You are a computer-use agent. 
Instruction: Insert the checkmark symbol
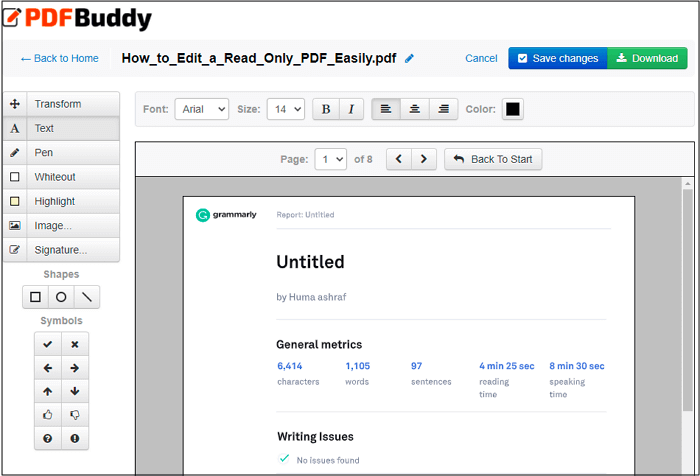tap(48, 344)
